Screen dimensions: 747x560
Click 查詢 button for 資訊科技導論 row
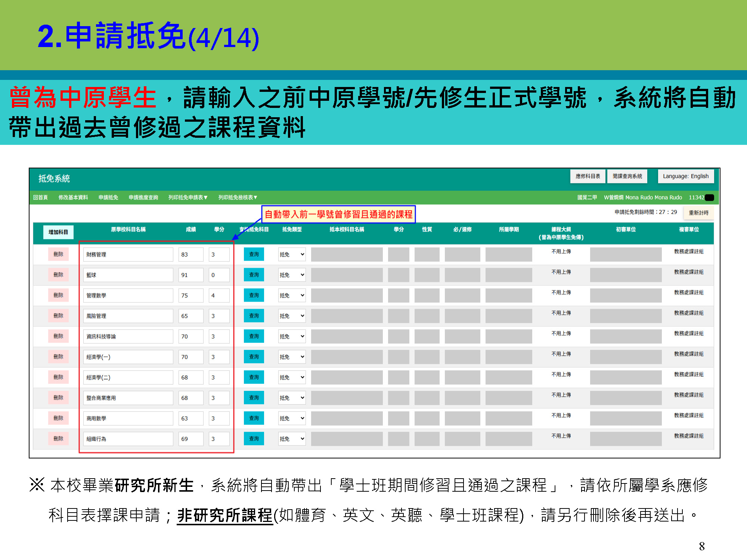tap(254, 336)
